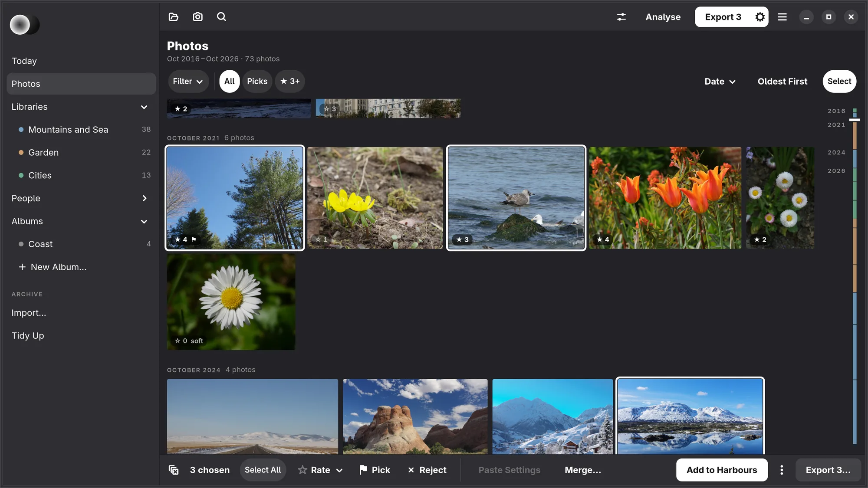Open the Mountains and Sea library
The height and width of the screenshot is (488, 868).
tap(81, 129)
